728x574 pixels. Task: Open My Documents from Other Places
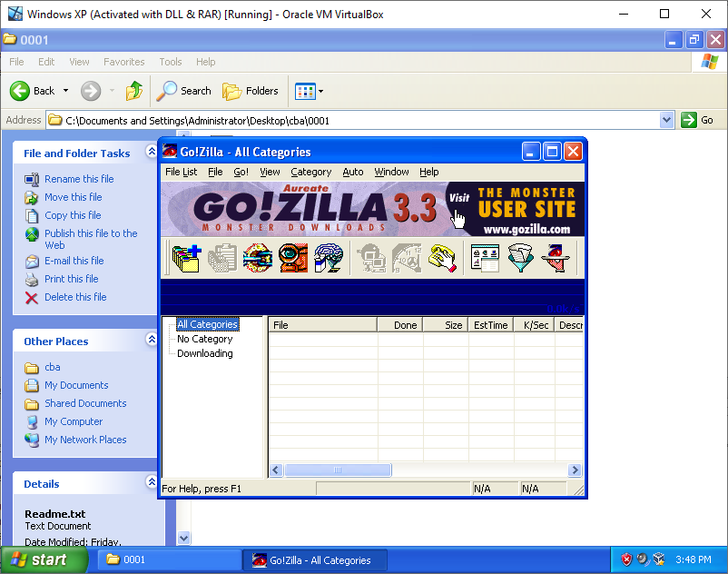pyautogui.click(x=76, y=385)
